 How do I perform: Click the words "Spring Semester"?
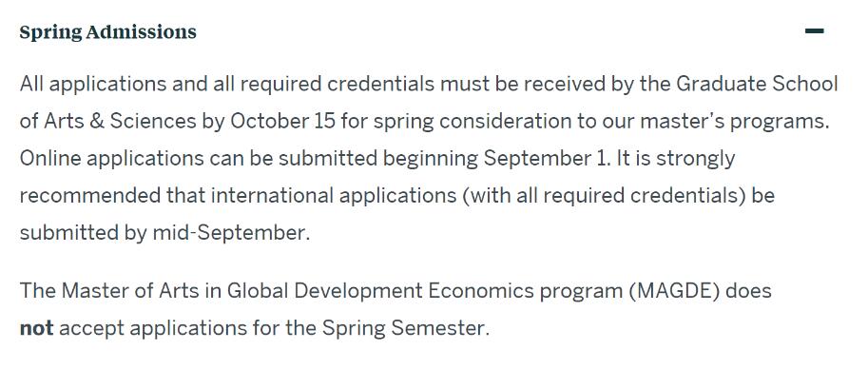pos(406,329)
